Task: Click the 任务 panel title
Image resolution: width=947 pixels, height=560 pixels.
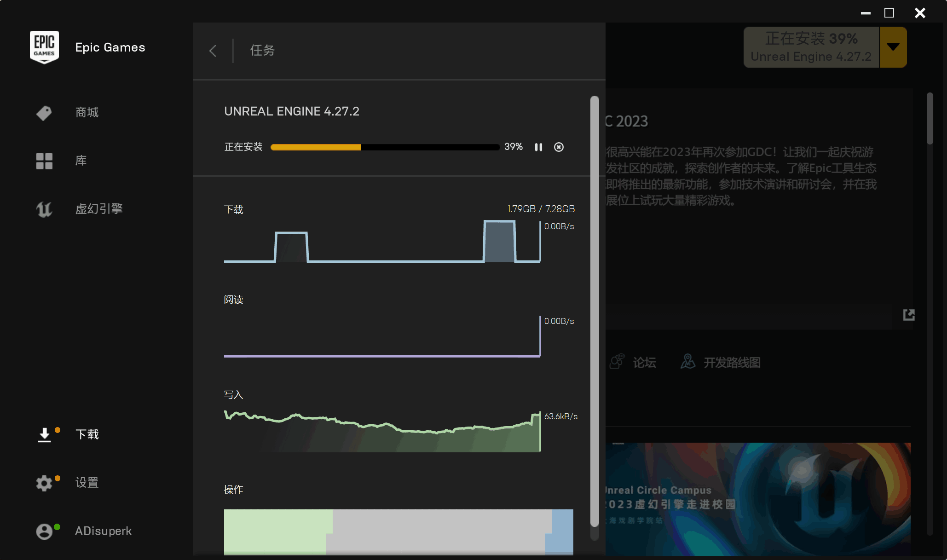Action: (262, 51)
